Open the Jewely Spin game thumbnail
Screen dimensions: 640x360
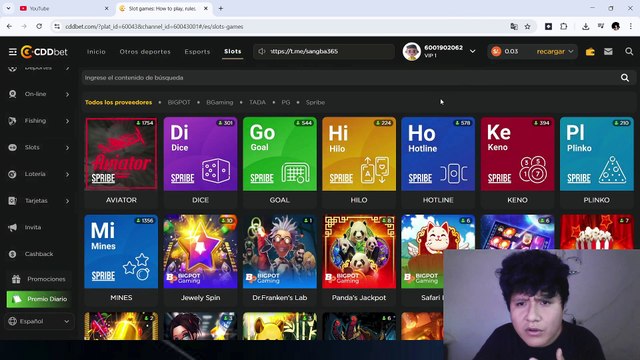[200, 251]
